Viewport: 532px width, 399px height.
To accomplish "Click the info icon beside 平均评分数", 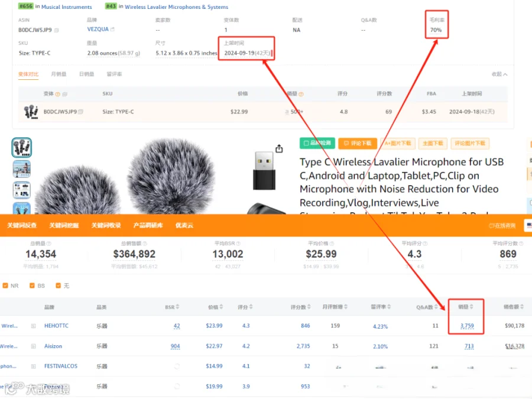I will point(521,244).
